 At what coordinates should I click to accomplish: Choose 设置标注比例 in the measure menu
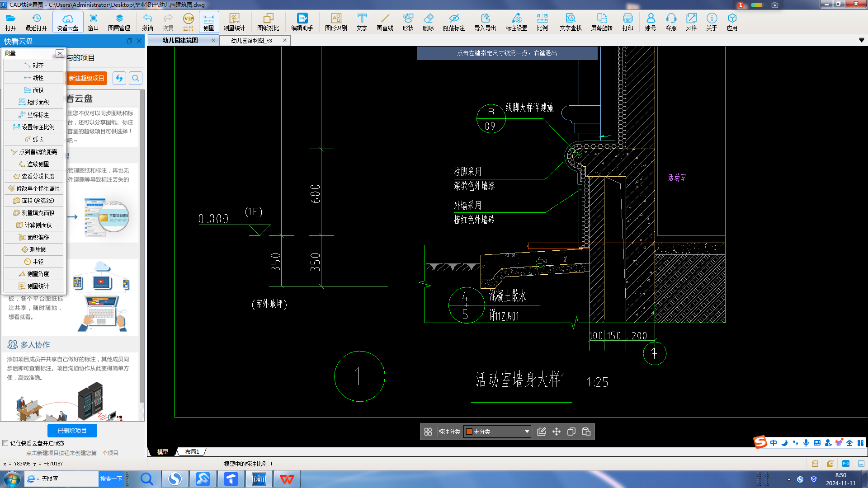34,127
